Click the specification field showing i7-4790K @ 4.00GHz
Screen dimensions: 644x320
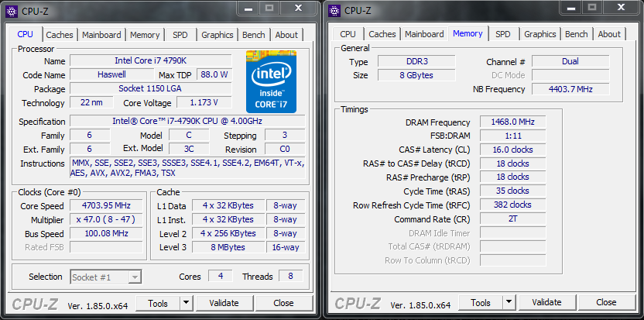pos(187,122)
